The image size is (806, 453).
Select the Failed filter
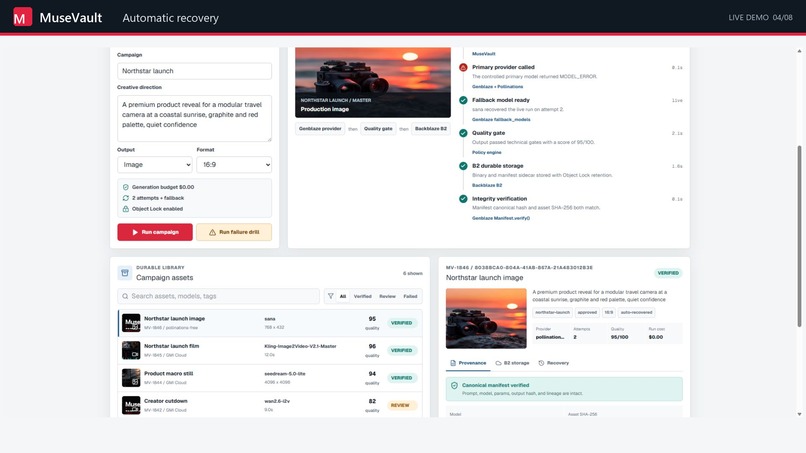(410, 296)
